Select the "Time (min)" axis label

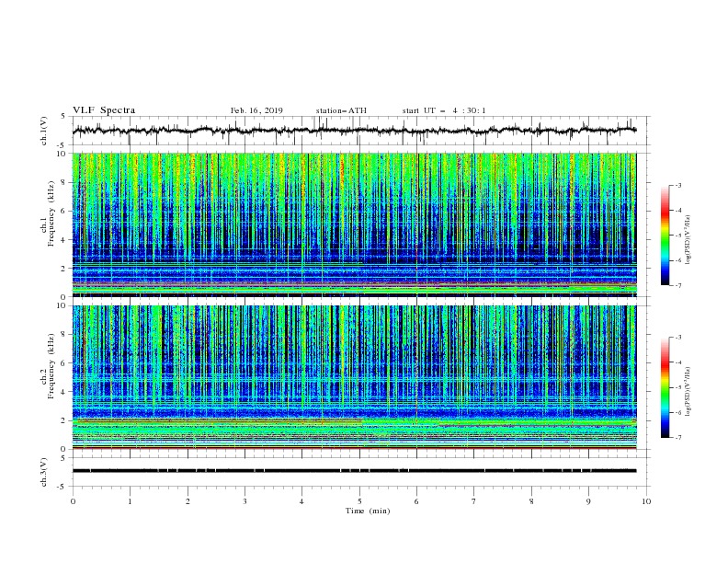tap(368, 511)
